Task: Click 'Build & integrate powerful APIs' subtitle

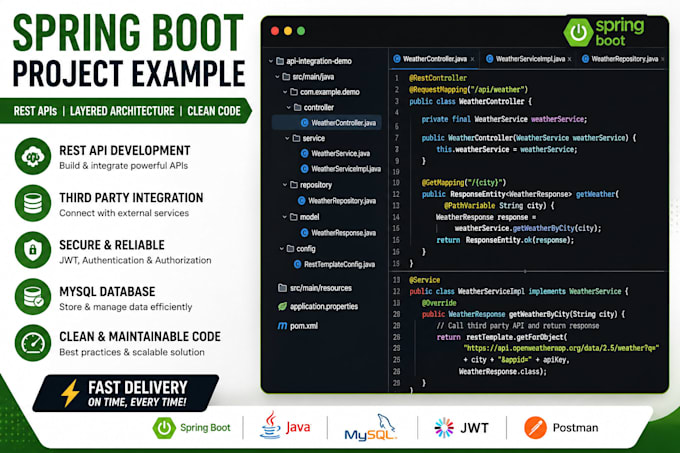Action: tap(124, 166)
